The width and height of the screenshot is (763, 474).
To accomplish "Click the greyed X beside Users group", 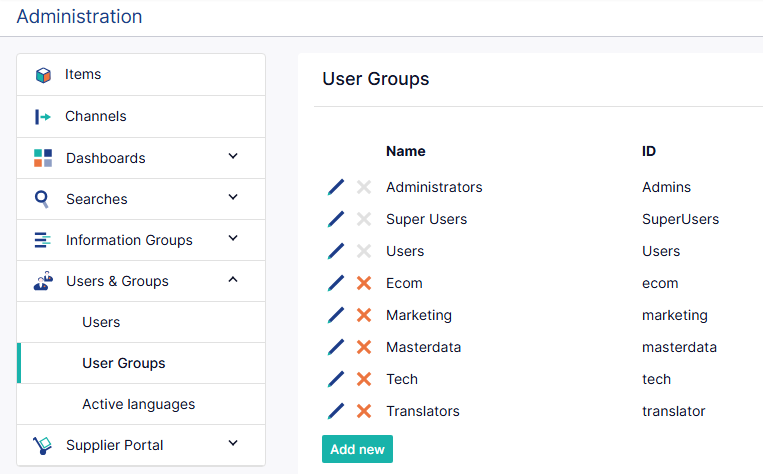I will point(364,251).
